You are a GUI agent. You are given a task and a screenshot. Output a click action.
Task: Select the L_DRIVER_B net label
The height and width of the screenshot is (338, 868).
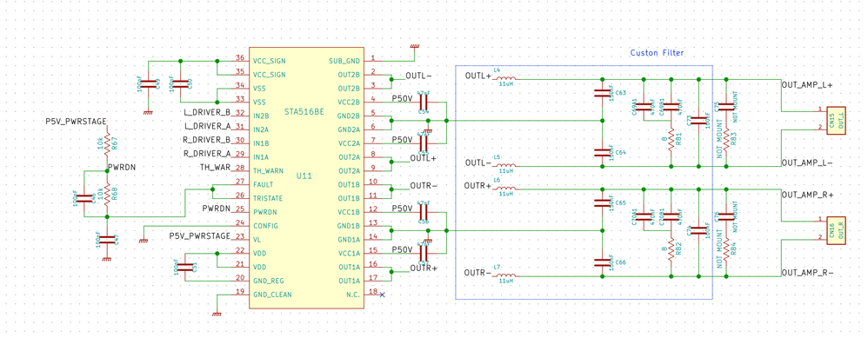coord(207,112)
